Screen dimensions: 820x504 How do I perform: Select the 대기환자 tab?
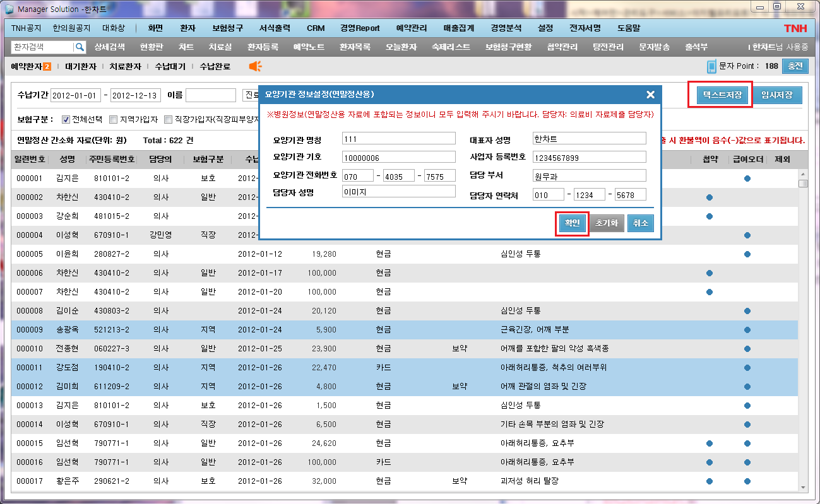pos(81,66)
